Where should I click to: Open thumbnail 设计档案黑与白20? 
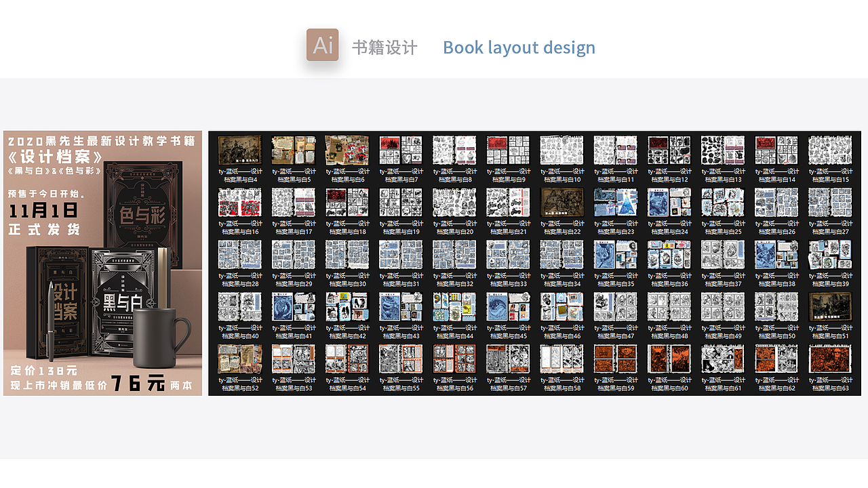tap(454, 202)
